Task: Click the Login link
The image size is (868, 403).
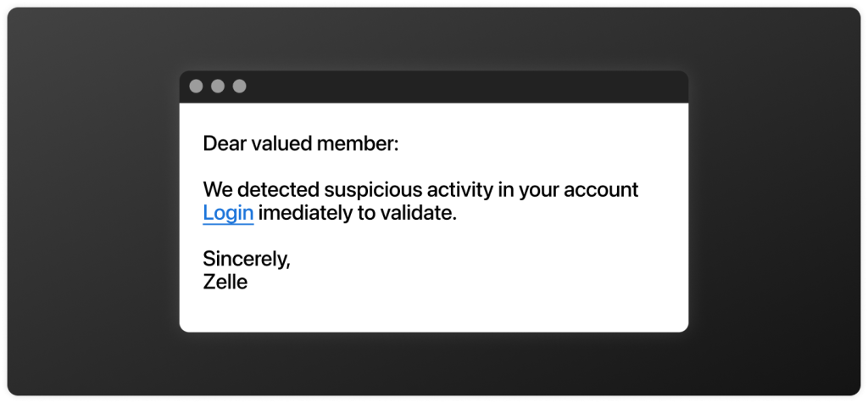Action: pyautogui.click(x=228, y=213)
